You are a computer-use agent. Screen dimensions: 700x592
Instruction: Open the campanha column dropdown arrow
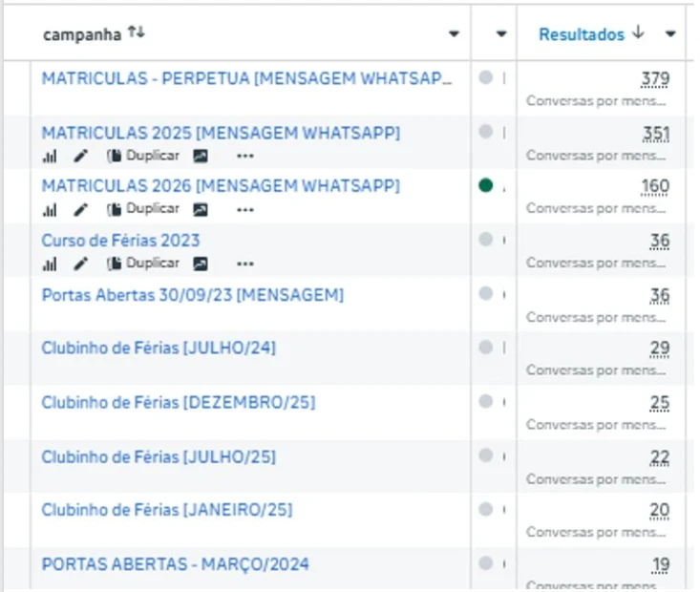454,34
